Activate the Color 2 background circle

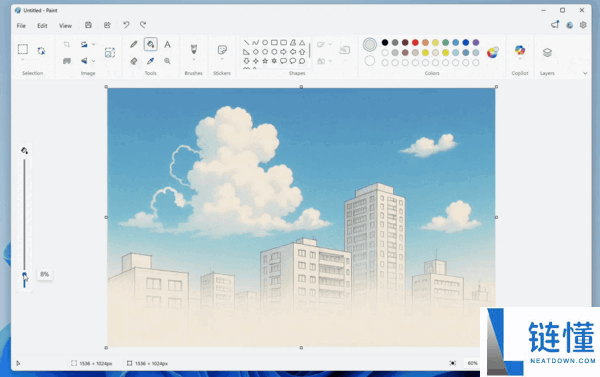[370, 60]
